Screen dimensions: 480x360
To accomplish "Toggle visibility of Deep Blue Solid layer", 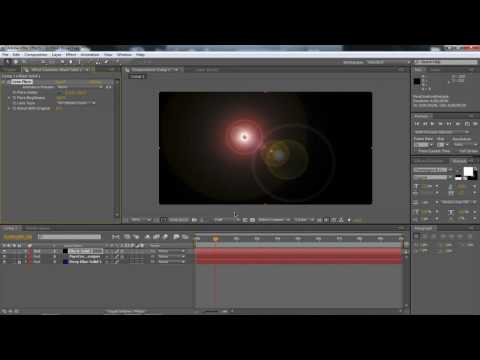I will pyautogui.click(x=4, y=262).
